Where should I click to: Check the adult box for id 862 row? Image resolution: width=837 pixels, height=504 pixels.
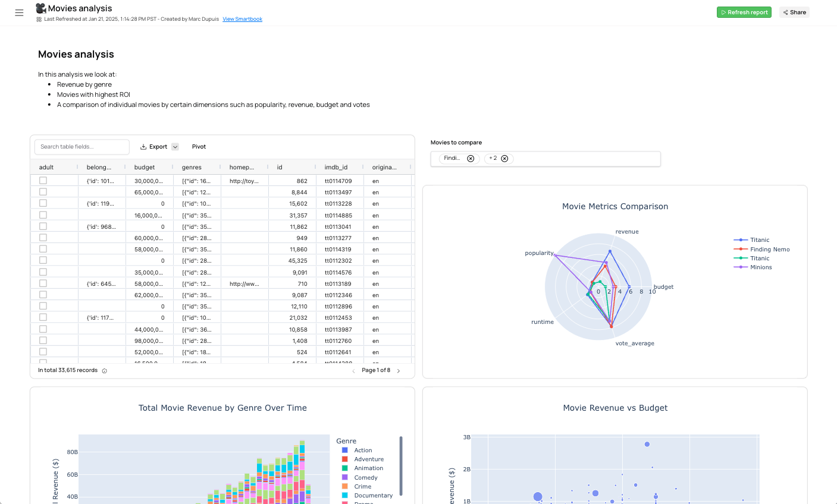[43, 181]
